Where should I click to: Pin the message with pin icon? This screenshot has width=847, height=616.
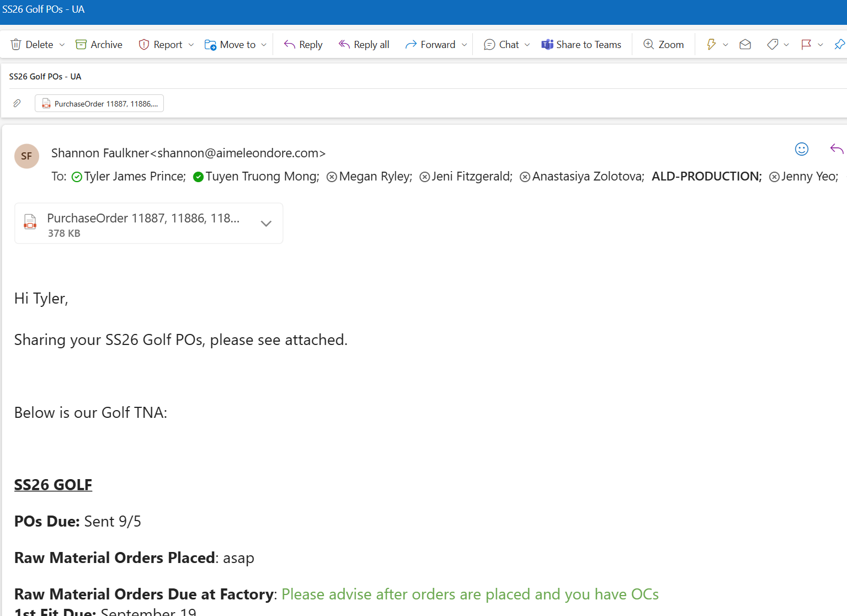point(839,45)
